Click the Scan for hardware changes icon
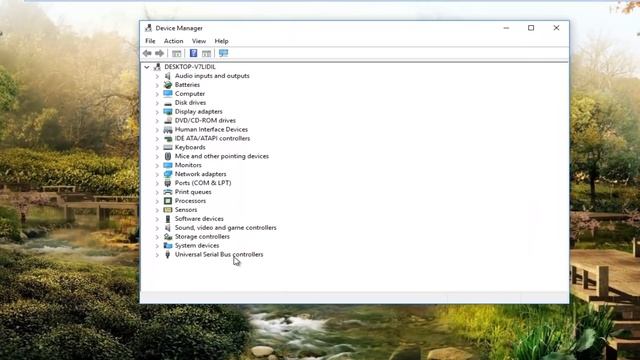 point(223,53)
